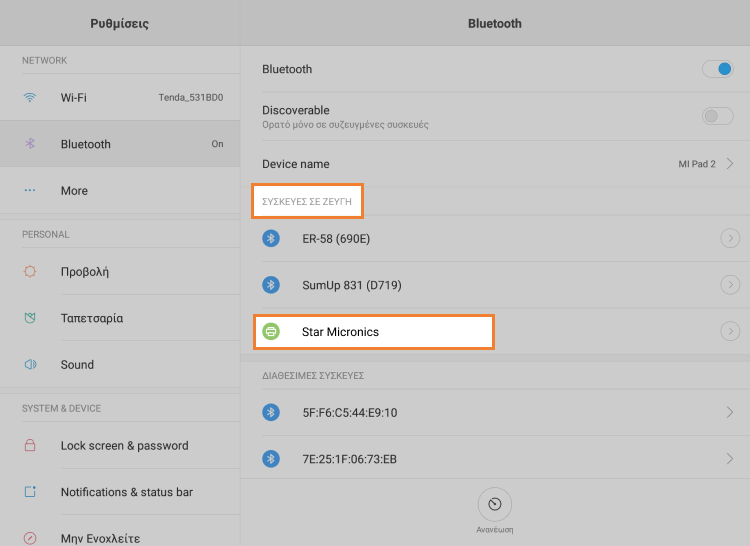The image size is (750, 546).
Task: Select the Wi-Fi Tenda_531BD0 network label
Action: 190,98
